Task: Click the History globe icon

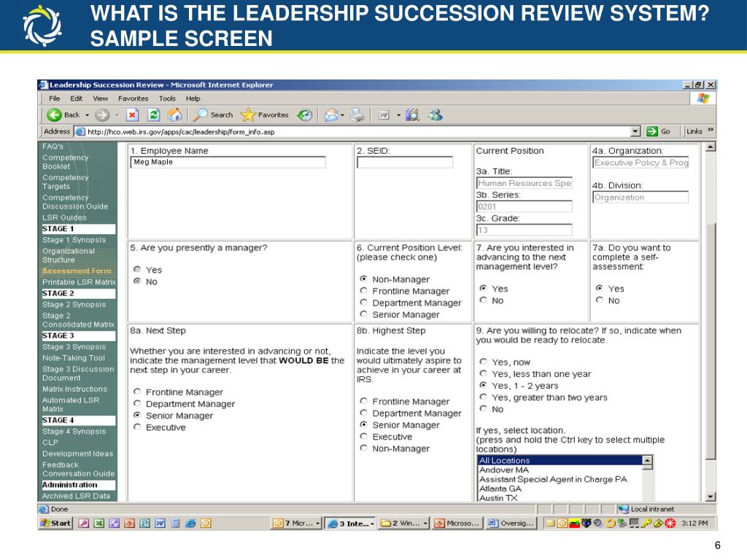Action: (304, 114)
